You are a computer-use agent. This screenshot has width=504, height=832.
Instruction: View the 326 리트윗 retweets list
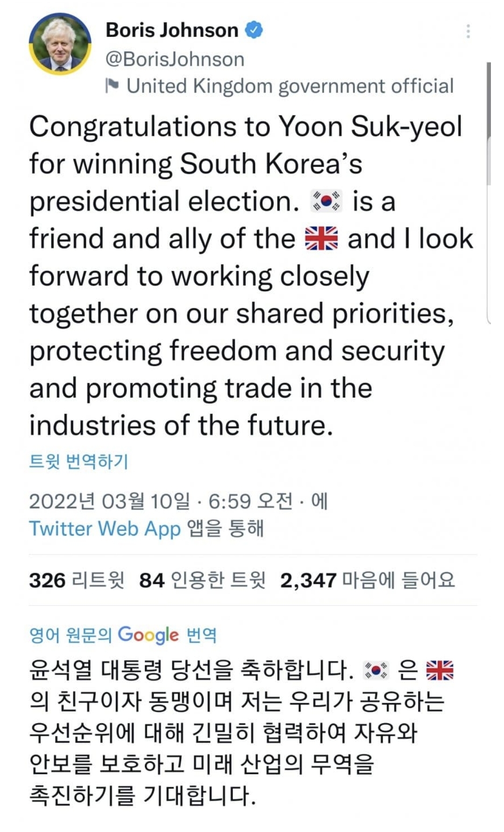(x=77, y=580)
